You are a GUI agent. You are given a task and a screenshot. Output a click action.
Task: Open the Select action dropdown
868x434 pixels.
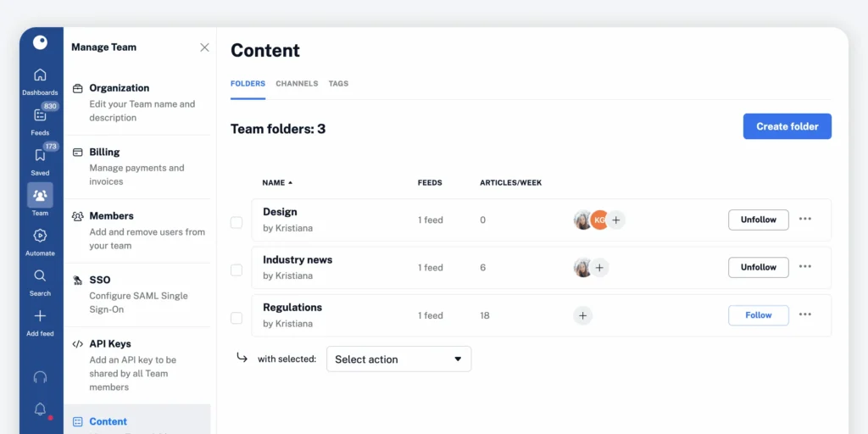point(398,359)
